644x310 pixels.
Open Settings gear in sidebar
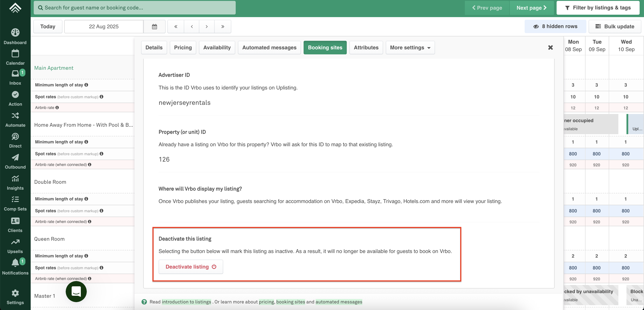15,297
